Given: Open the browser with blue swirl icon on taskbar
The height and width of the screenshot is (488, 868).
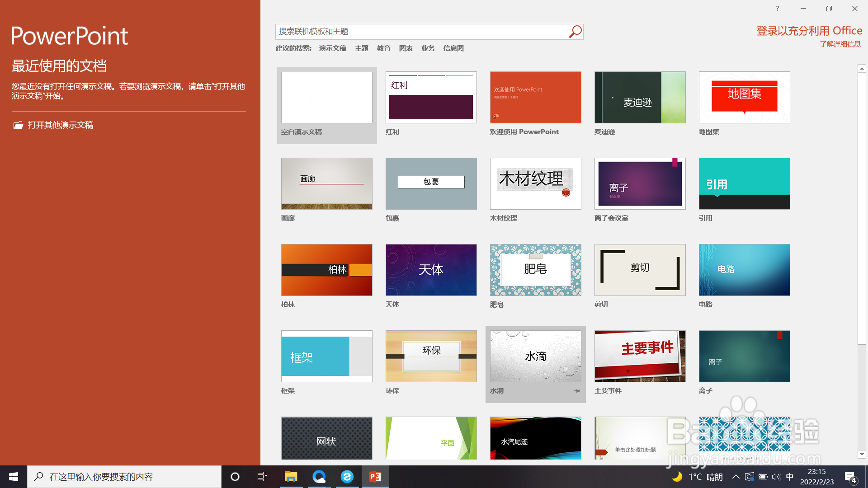Looking at the screenshot, I should (x=319, y=477).
